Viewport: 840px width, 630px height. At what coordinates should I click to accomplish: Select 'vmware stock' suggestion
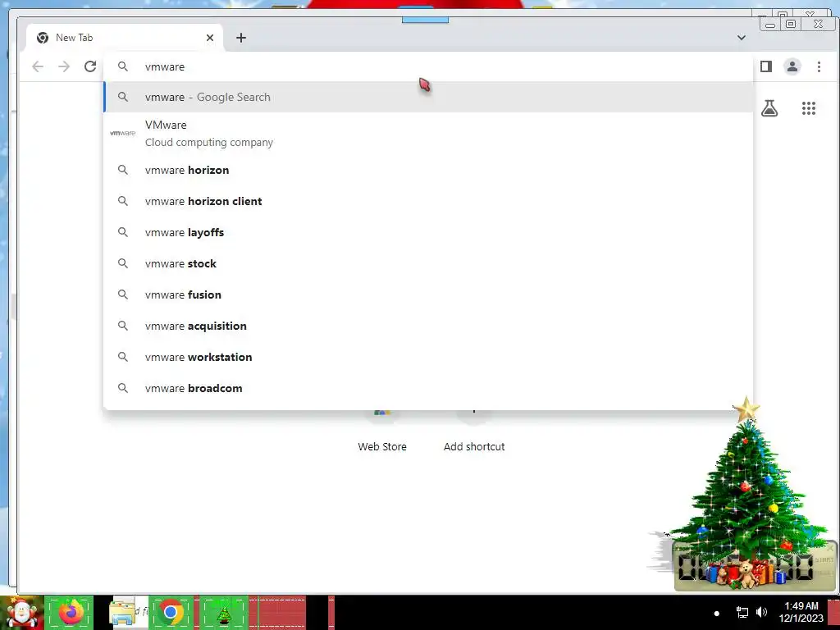[428, 263]
